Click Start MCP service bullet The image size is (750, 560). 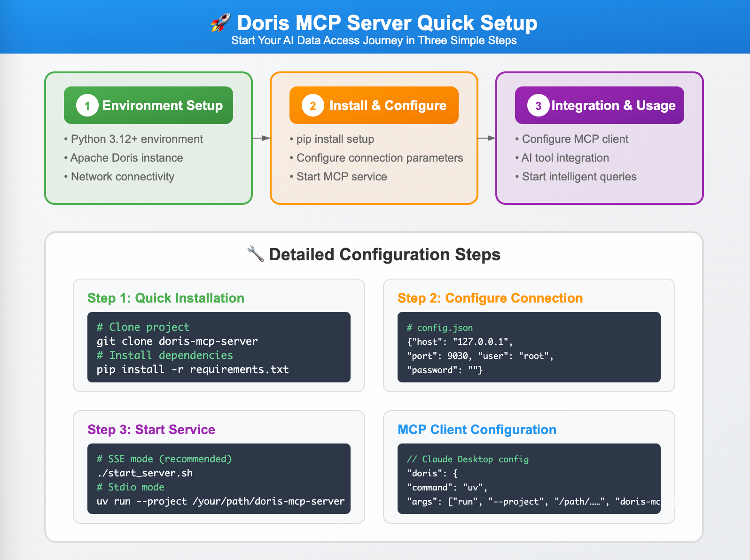(338, 177)
